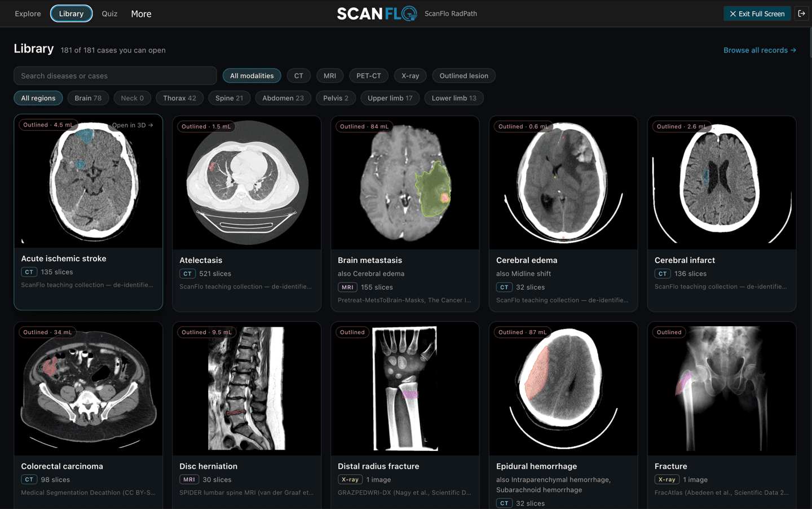The width and height of the screenshot is (812, 509).
Task: Open the Brain metastasis MRI thumbnail
Action: [405, 183]
